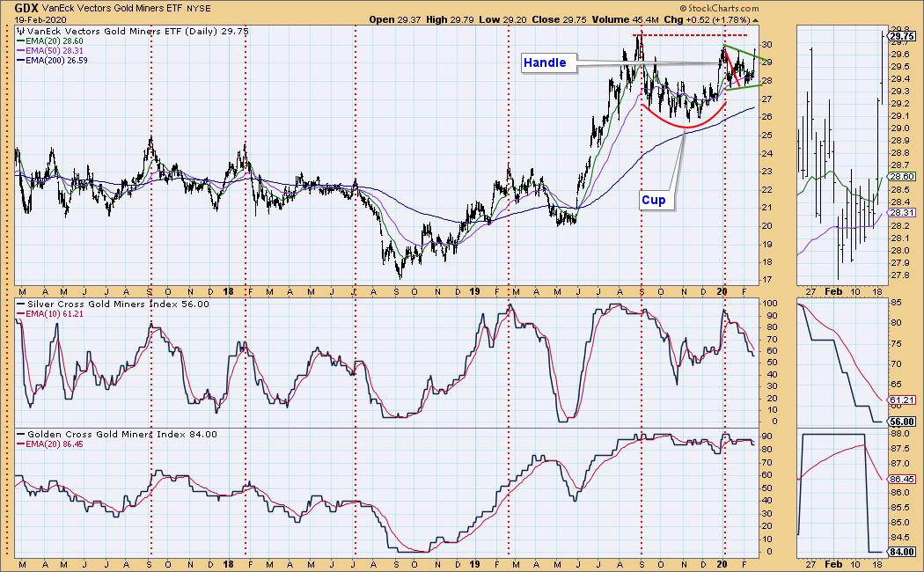
Task: Select the NYSE exchange label
Action: point(198,9)
